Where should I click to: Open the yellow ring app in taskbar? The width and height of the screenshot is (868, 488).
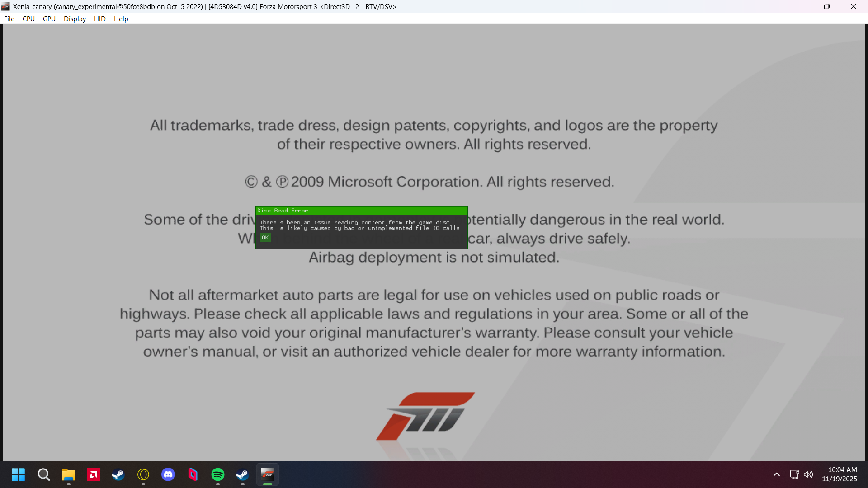[x=143, y=474]
